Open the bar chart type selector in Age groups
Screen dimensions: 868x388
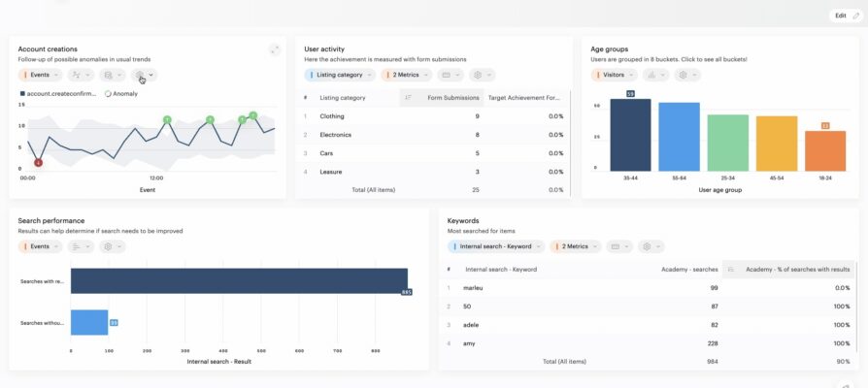pyautogui.click(x=653, y=75)
